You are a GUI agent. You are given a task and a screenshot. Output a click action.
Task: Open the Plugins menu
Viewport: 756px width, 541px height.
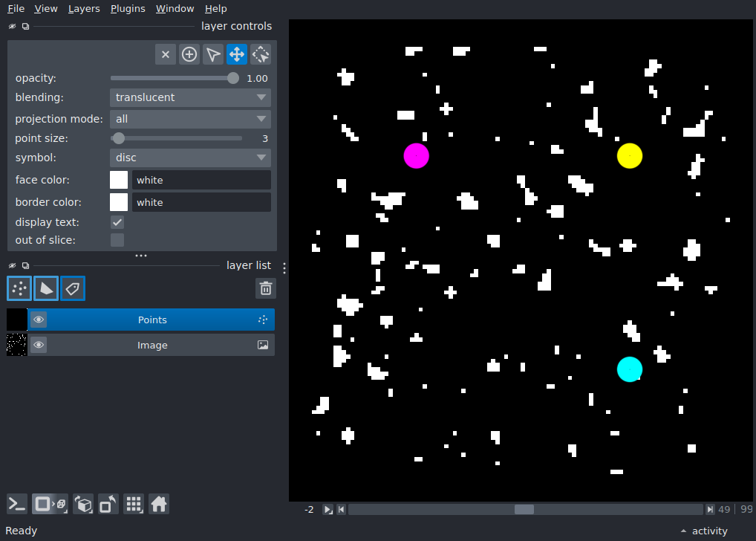click(128, 9)
